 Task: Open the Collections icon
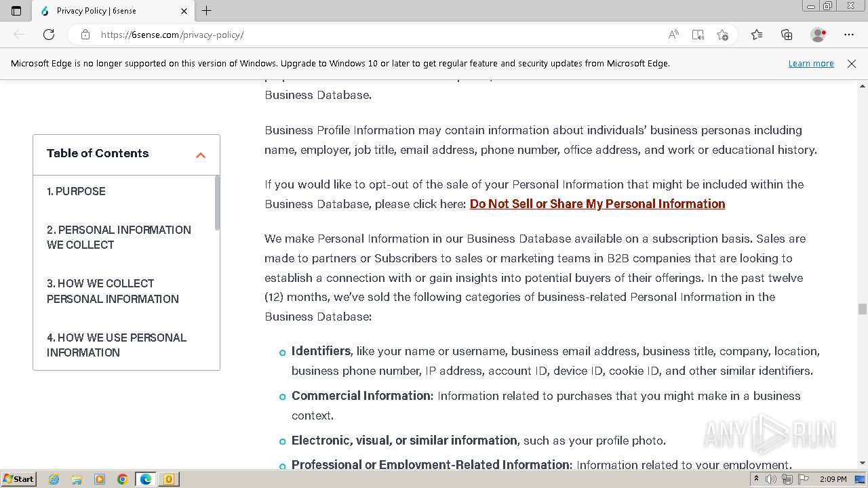tap(787, 35)
